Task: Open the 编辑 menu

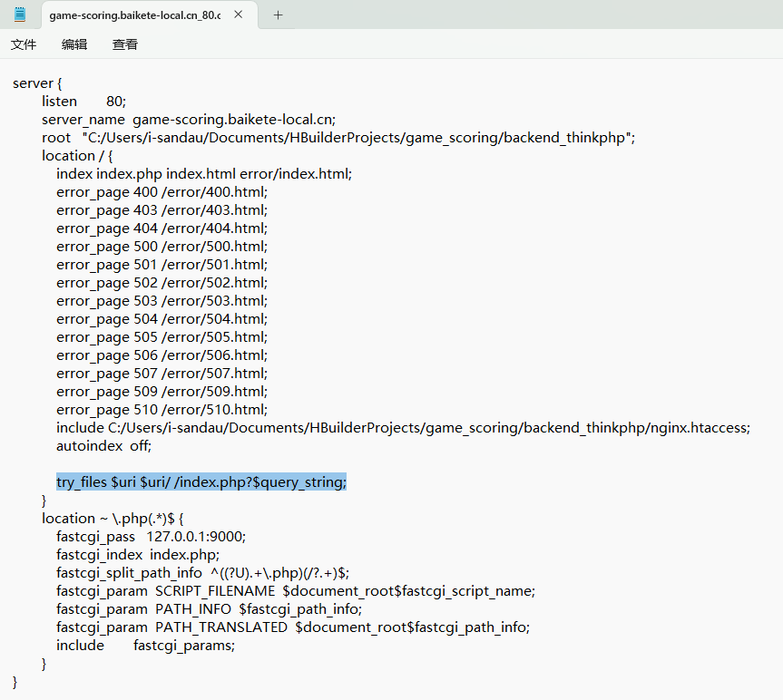Action: [x=74, y=44]
